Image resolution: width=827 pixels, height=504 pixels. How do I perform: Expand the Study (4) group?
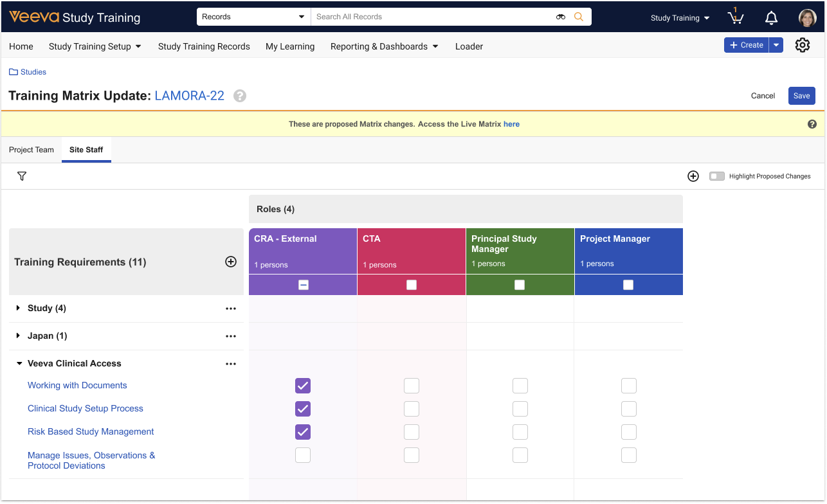pyautogui.click(x=19, y=309)
